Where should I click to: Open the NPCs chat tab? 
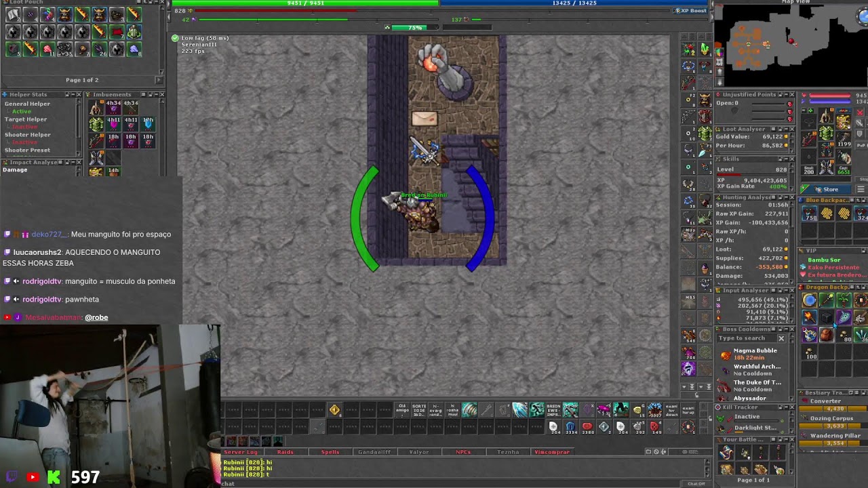coord(463,452)
